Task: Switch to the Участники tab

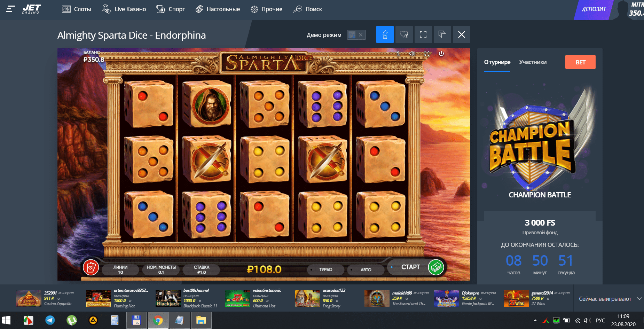Action: [x=533, y=62]
